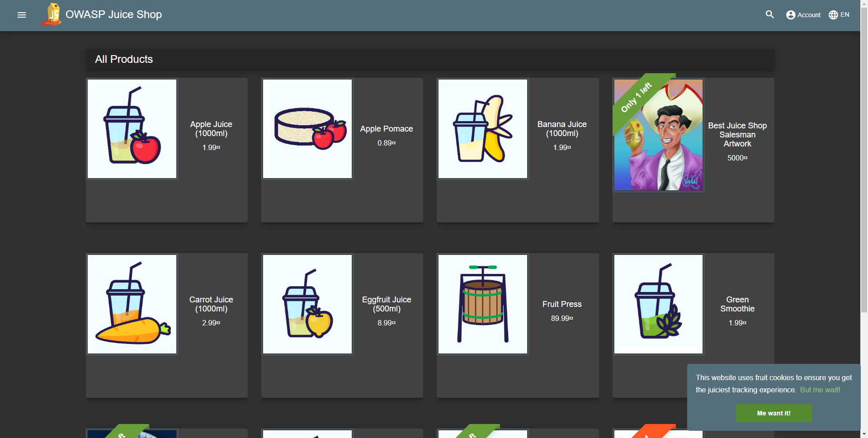This screenshot has height=438, width=868.
Task: Click the 8.99¤ Eggfruit Juice price
Action: (387, 323)
